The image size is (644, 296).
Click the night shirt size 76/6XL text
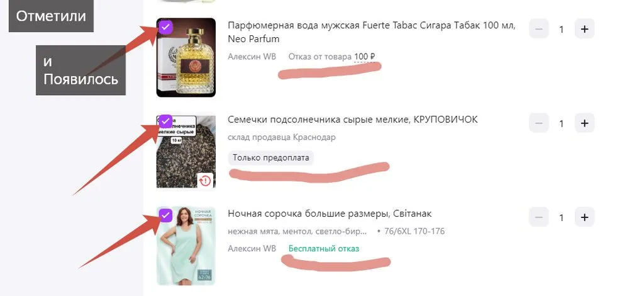[x=414, y=232]
